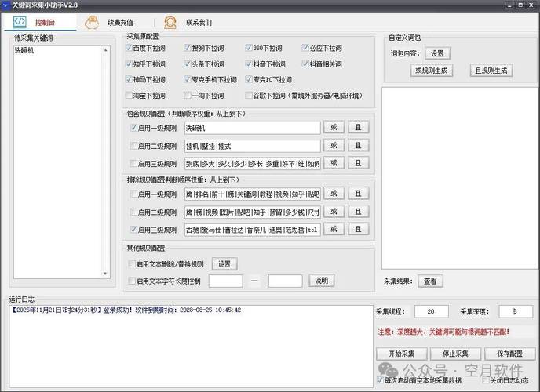Screen dimensions: 540x392
Task: Disable 神马下拉词 source
Action: point(129,79)
